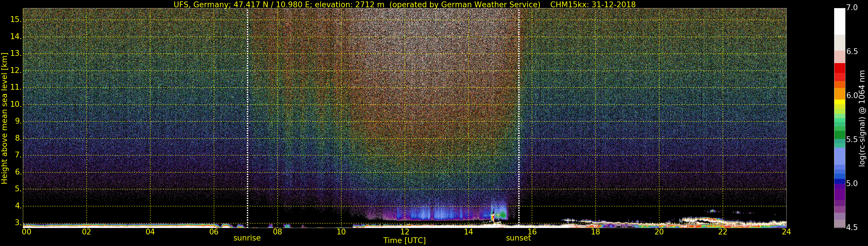Click the '24' time tick label

[x=786, y=232]
